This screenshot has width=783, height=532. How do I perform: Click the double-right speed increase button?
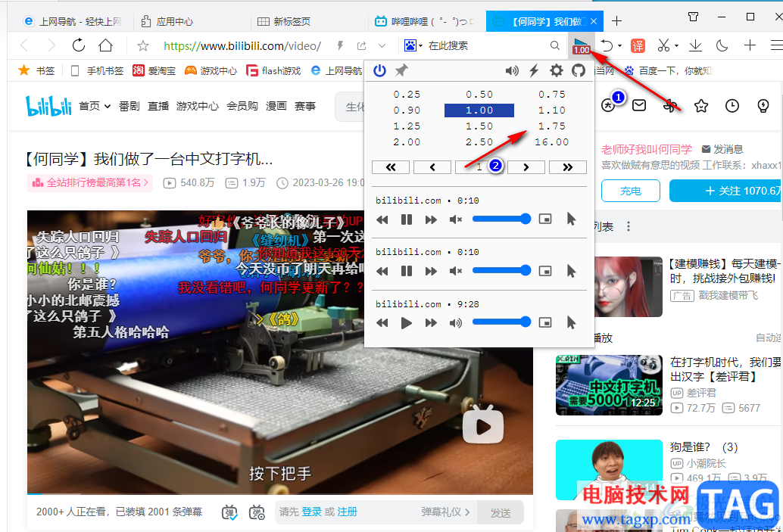[568, 167]
